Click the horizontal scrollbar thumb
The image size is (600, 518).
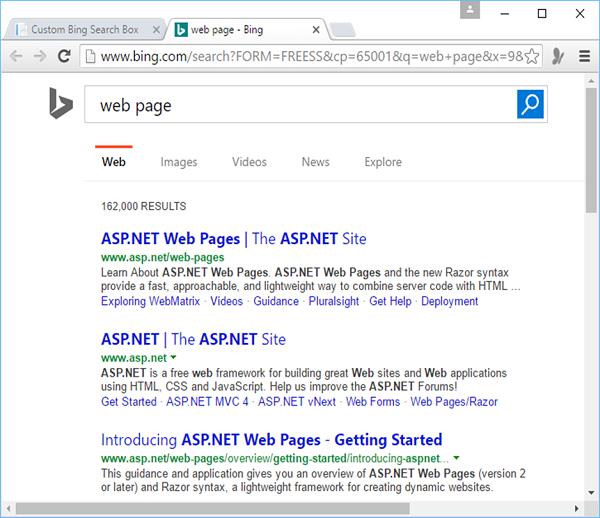point(212,508)
